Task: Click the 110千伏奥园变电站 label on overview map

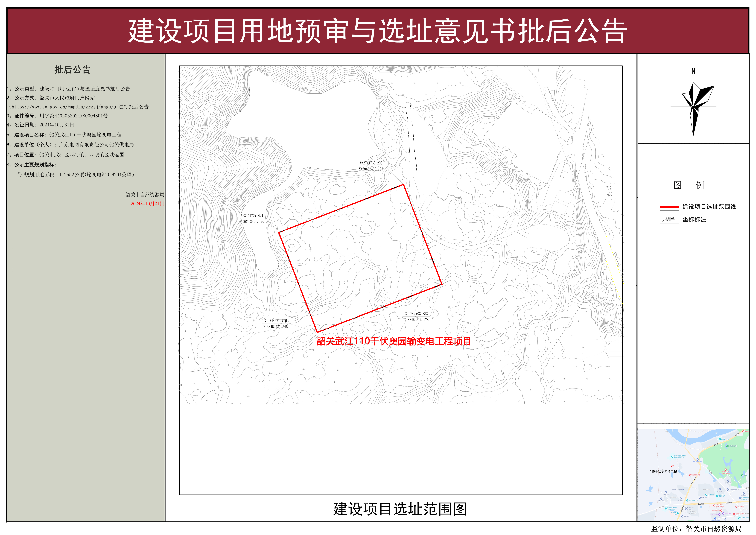Action: (663, 471)
